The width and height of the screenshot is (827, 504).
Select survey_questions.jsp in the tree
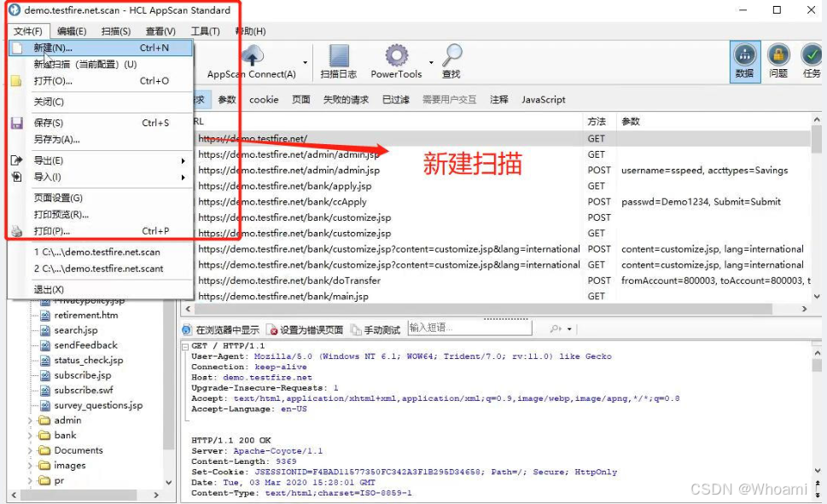coord(98,406)
